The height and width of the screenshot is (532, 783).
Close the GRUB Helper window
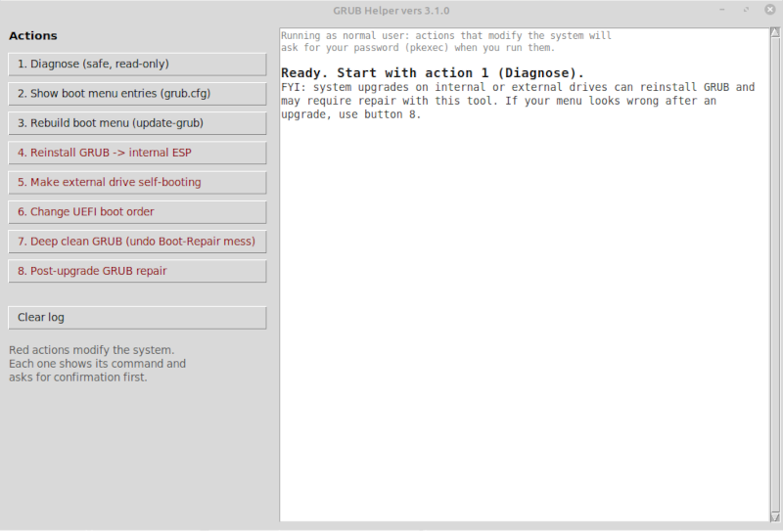[770, 10]
